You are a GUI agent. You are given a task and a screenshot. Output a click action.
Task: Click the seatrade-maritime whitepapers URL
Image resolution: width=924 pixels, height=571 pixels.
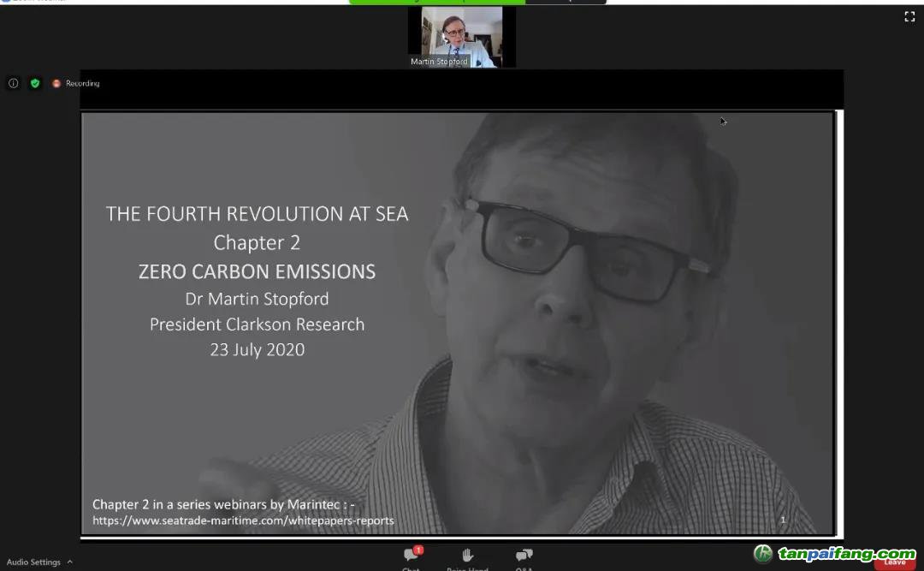[x=243, y=520]
